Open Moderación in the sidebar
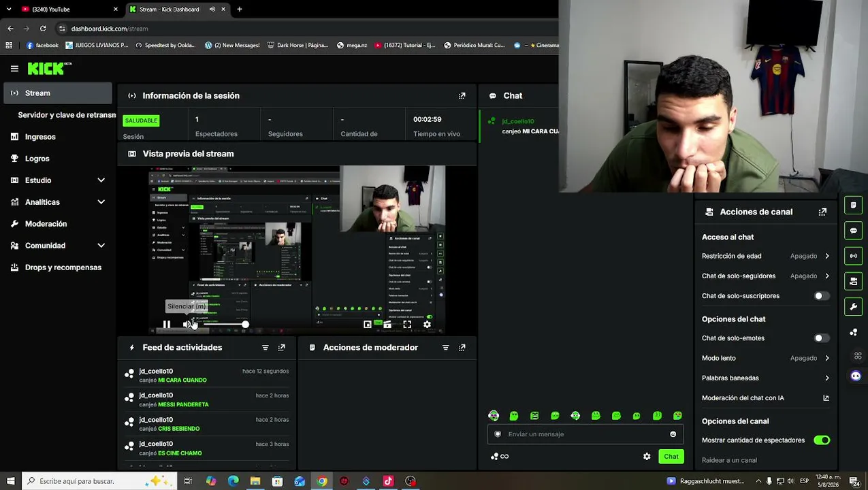Image resolution: width=868 pixels, height=490 pixels. [x=57, y=224]
